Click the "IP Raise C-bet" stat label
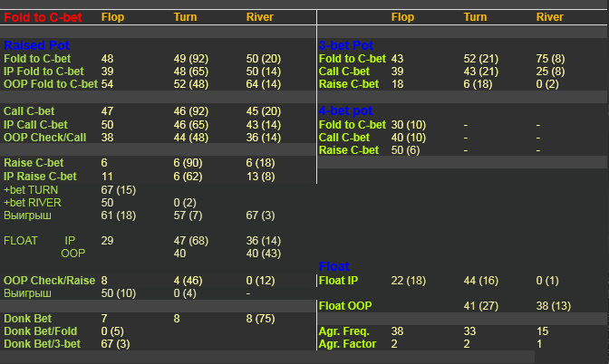 pyautogui.click(x=40, y=177)
